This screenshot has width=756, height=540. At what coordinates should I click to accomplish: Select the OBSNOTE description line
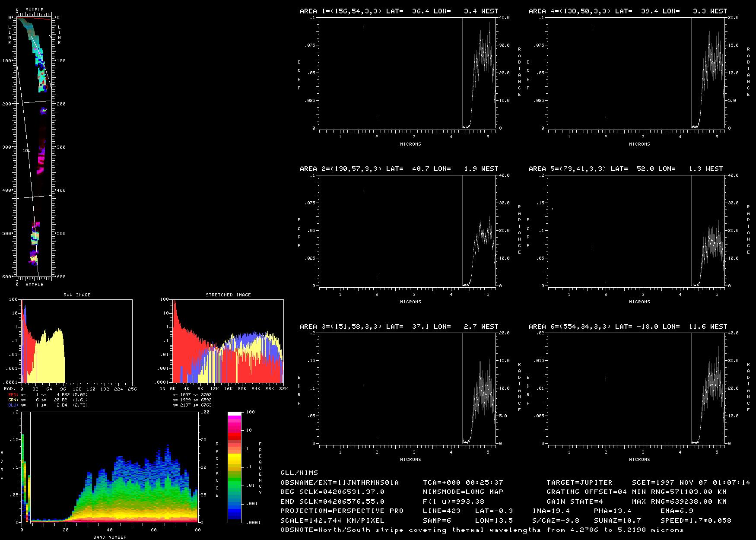click(482, 530)
